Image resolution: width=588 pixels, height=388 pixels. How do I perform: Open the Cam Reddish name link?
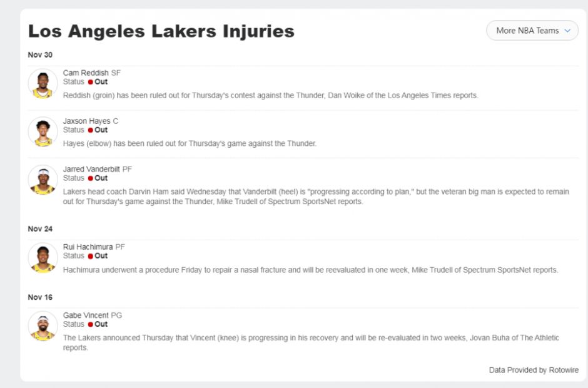click(86, 73)
